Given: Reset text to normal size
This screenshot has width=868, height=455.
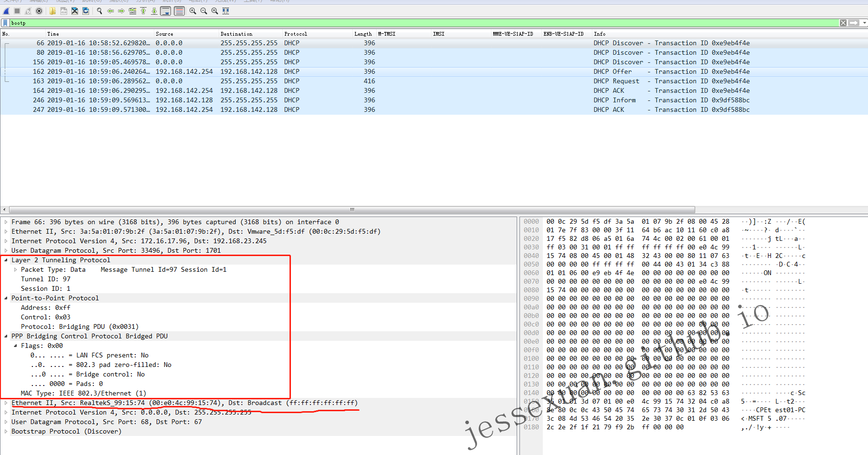Looking at the screenshot, I should tap(215, 11).
